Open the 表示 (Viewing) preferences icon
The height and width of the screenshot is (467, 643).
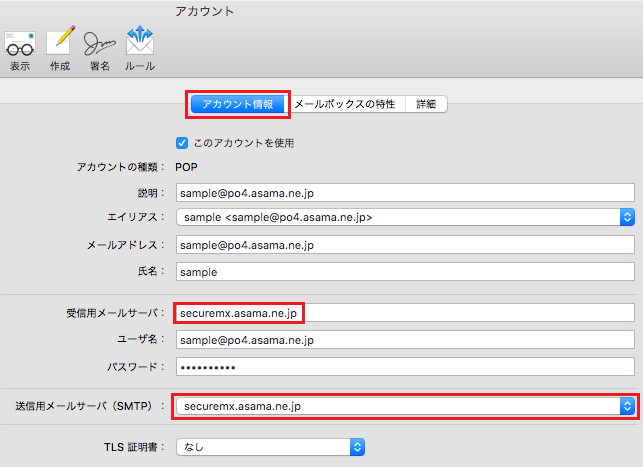(20, 50)
